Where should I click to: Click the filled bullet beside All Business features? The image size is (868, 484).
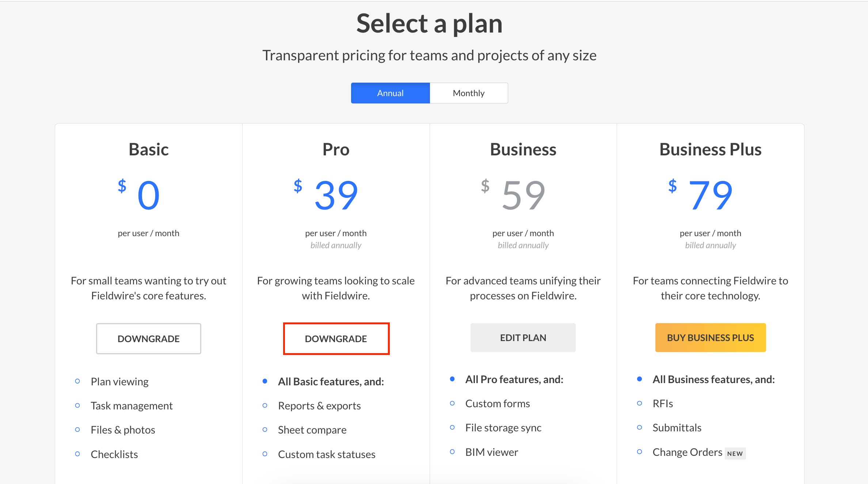(x=639, y=379)
